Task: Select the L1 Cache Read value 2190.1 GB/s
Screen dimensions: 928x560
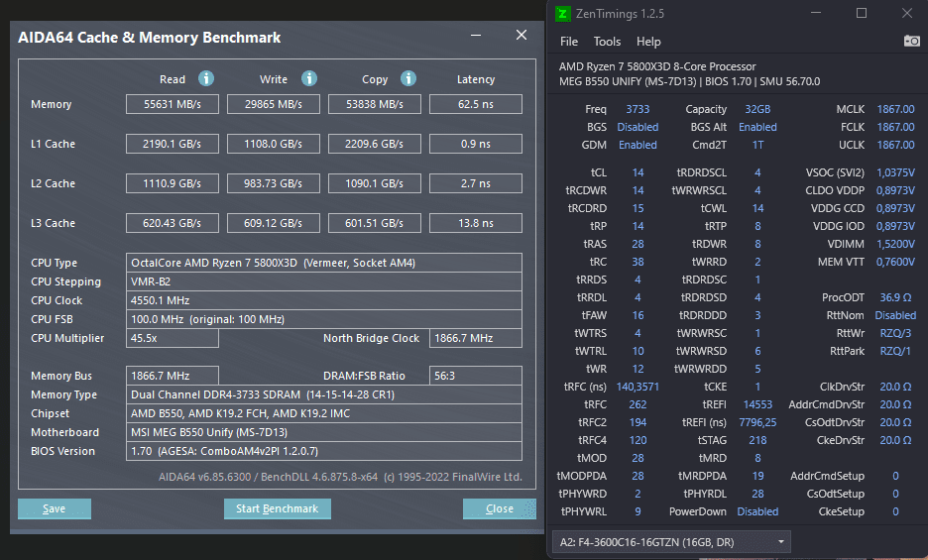Action: coord(173,144)
